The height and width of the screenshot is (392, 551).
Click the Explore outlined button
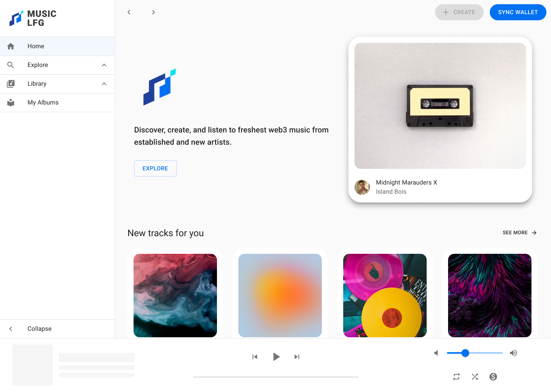point(155,168)
